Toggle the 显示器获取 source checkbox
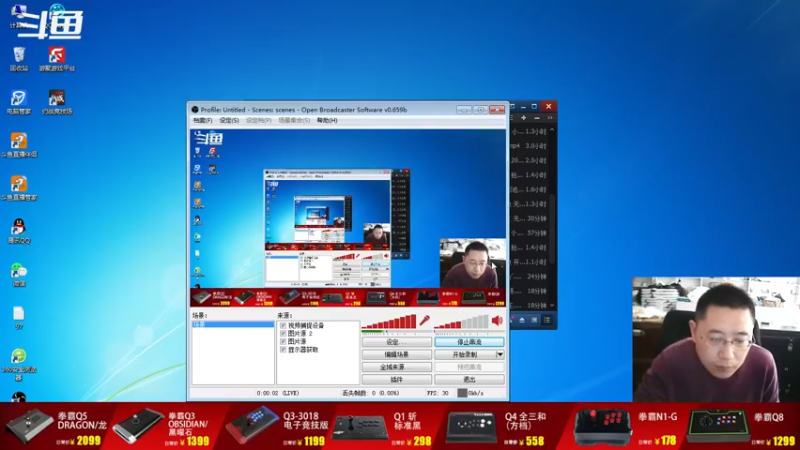This screenshot has width=800, height=450. [x=283, y=349]
